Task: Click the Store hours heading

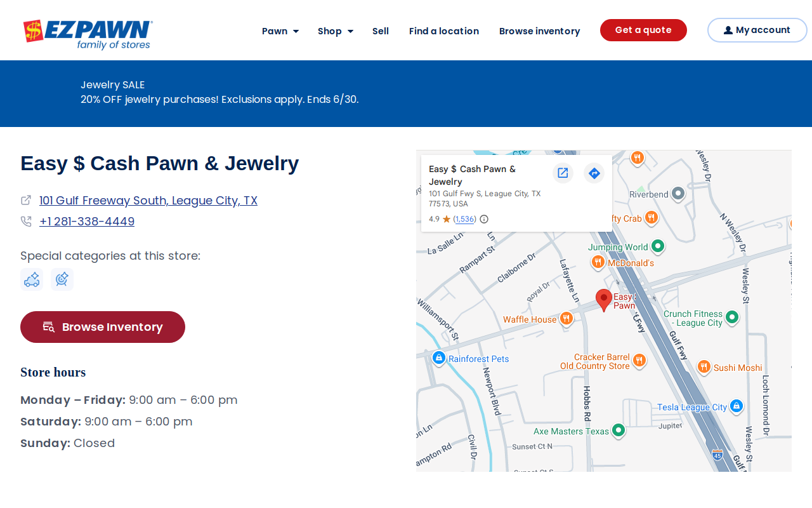Action: coord(53,372)
